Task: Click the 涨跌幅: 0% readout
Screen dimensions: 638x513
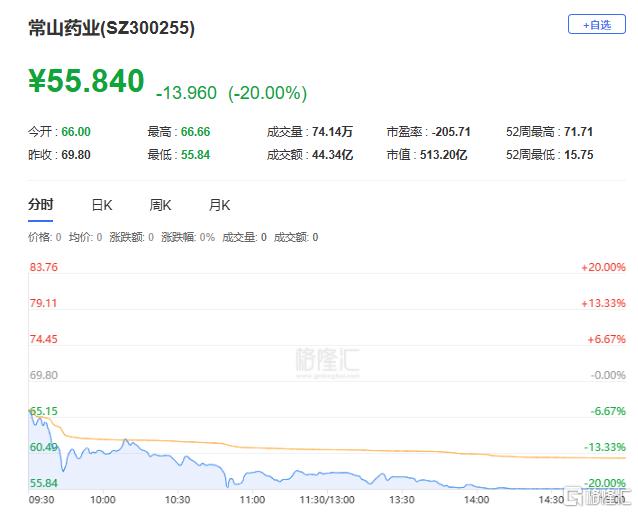Action: tap(188, 237)
